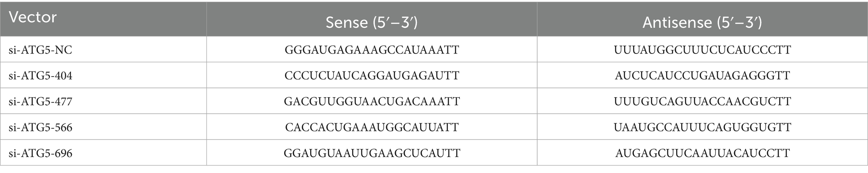The width and height of the screenshot is (868, 173).
Task: Click the Antisense (5′–3′) column header
Action: click(x=702, y=23)
